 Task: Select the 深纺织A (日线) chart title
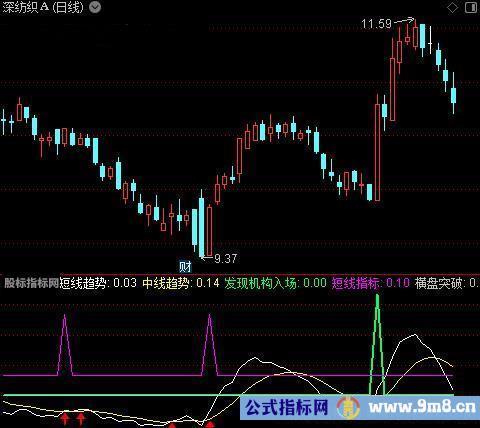[43, 7]
